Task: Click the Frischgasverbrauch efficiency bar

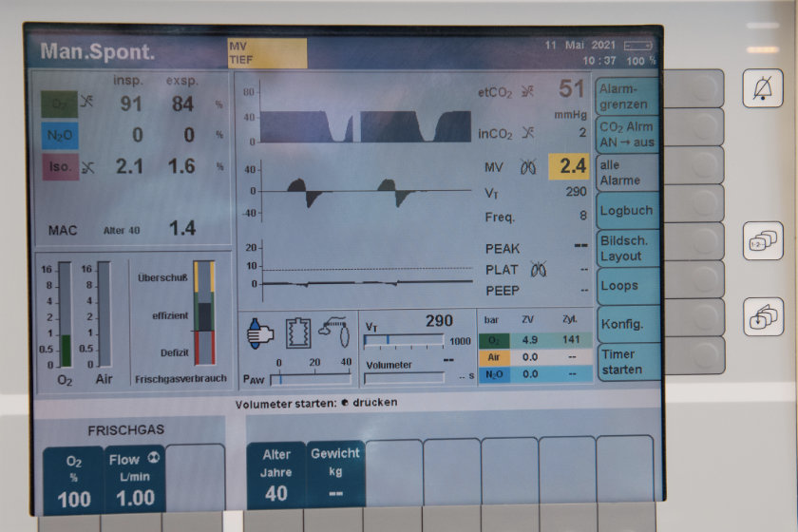Action: pyautogui.click(x=204, y=313)
